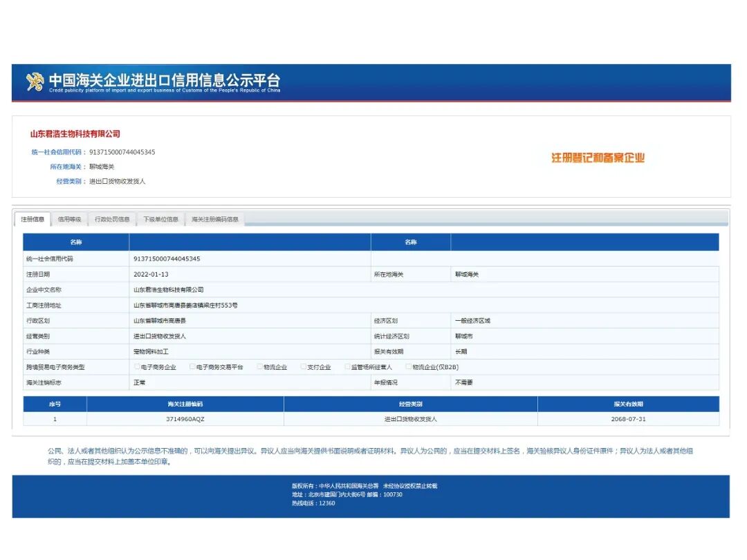Select the 下级单位信息 tab
The image size is (747, 560).
point(160,218)
